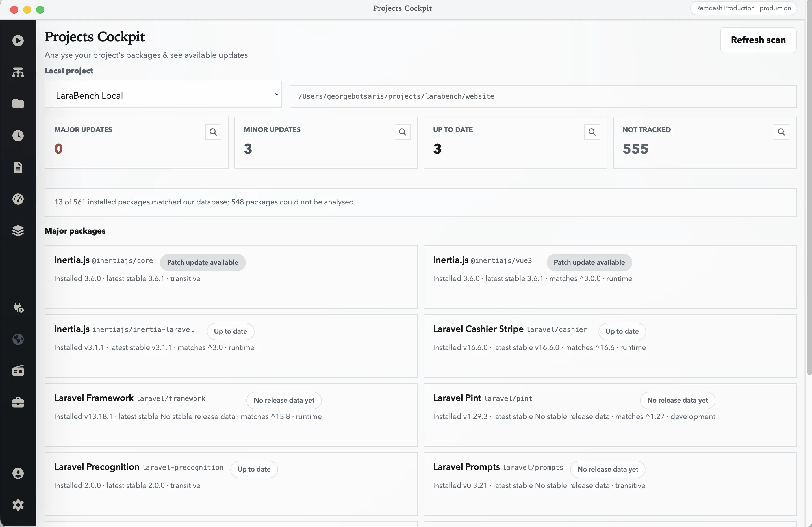Click the Laravel Framework title
The height and width of the screenshot is (527, 812).
(94, 398)
